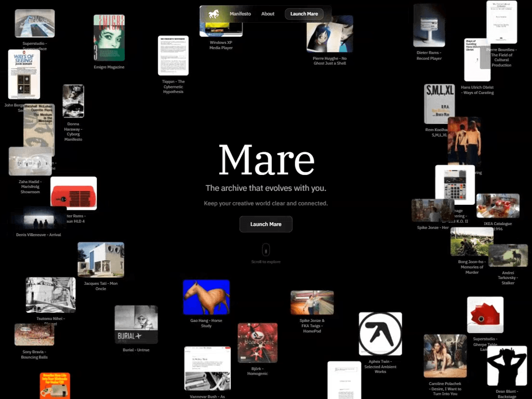The image size is (532, 399).
Task: Open the Manifesto page
Action: tap(240, 14)
